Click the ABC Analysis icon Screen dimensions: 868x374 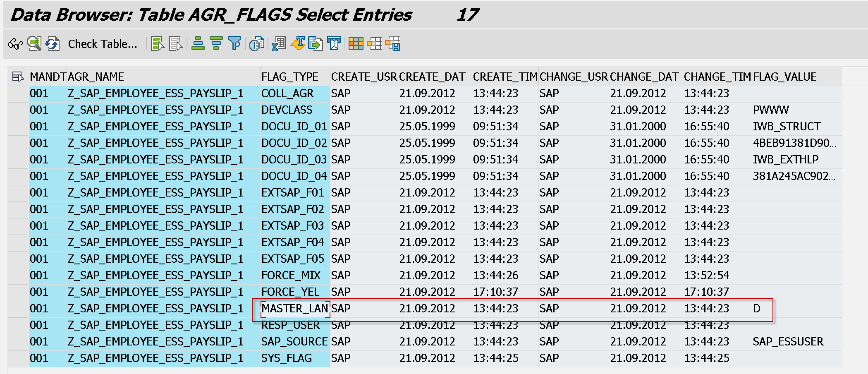tap(334, 44)
